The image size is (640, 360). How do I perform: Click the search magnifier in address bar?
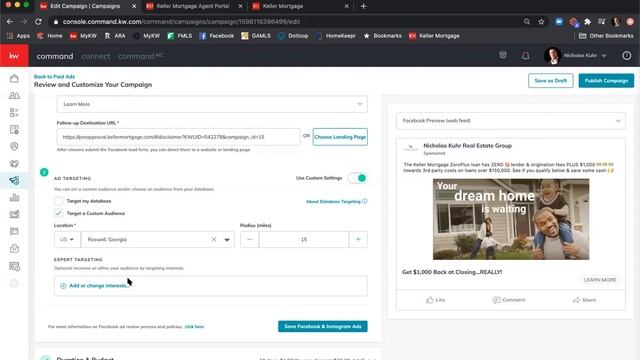(x=527, y=22)
